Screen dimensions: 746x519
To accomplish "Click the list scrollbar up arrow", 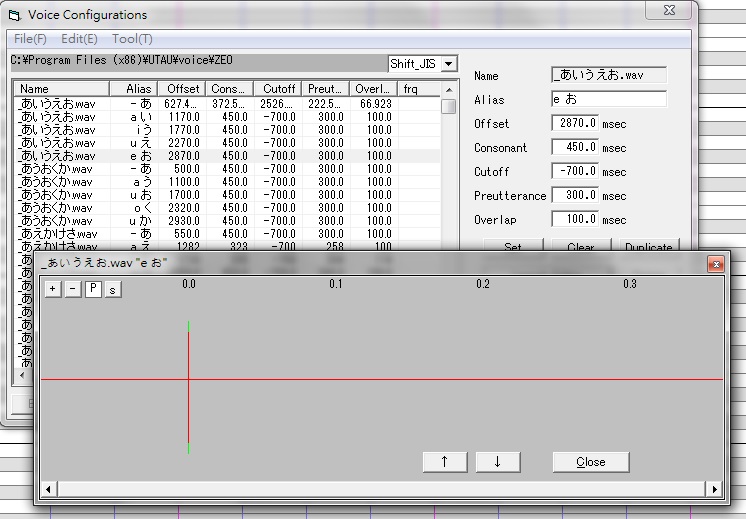I will (x=449, y=89).
